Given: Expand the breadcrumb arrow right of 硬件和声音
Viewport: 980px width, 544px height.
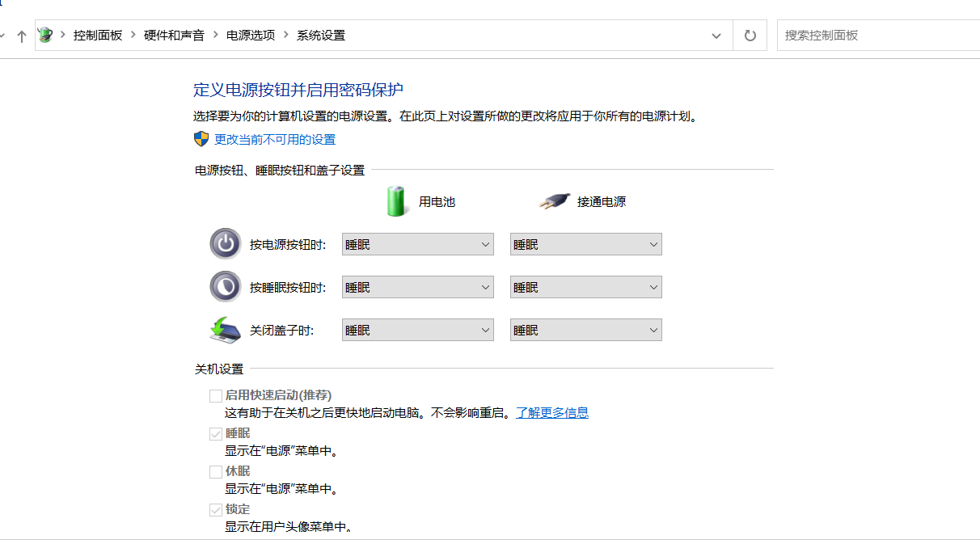Looking at the screenshot, I should [216, 35].
